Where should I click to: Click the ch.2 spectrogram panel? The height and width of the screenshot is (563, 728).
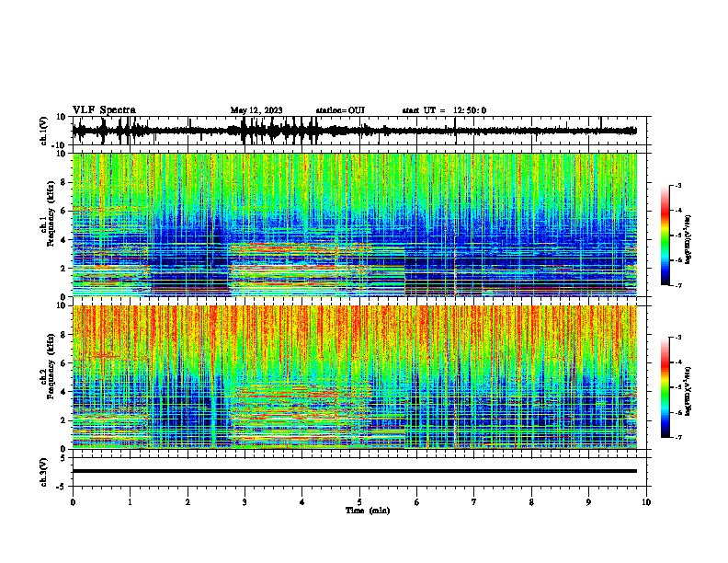(x=361, y=377)
